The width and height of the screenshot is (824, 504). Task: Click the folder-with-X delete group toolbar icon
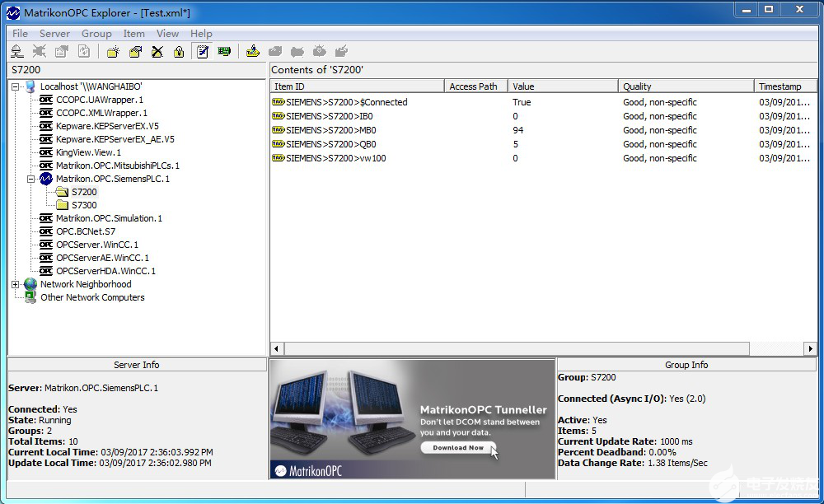tap(157, 52)
